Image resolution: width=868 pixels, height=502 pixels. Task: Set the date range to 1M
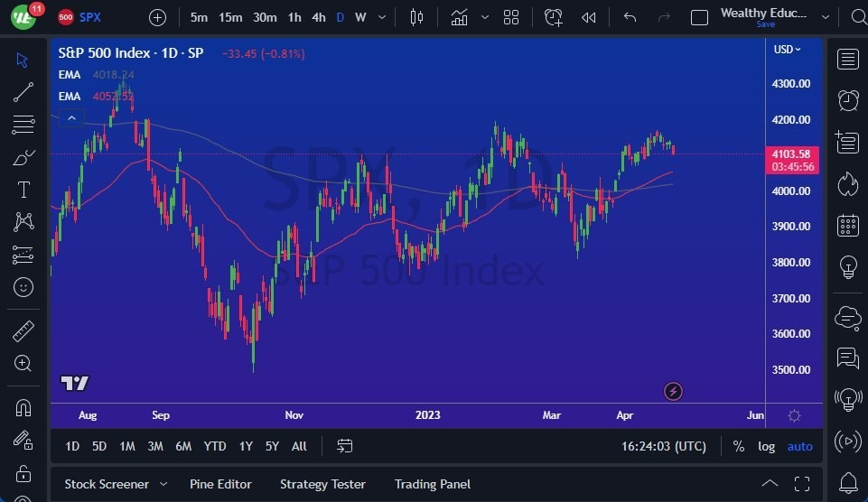[127, 446]
